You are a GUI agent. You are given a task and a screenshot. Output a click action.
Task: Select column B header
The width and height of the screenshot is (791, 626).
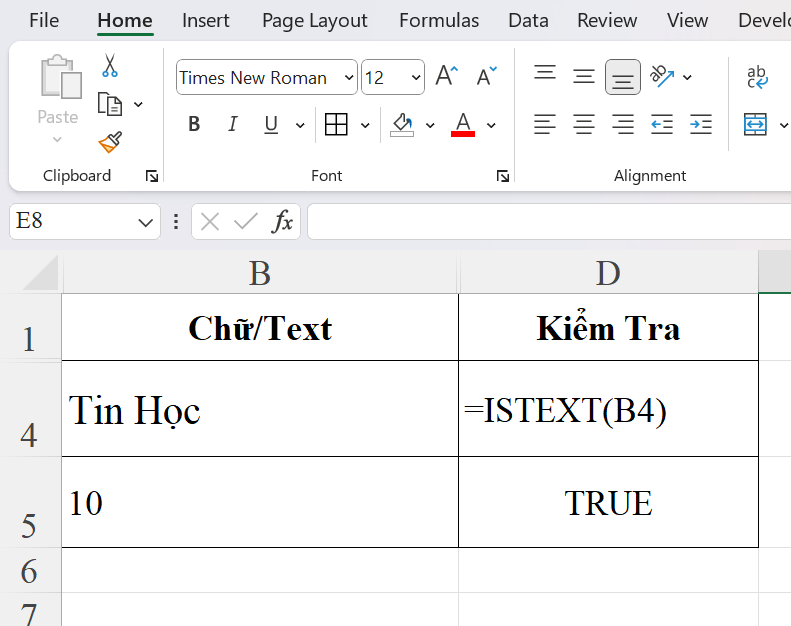point(260,273)
